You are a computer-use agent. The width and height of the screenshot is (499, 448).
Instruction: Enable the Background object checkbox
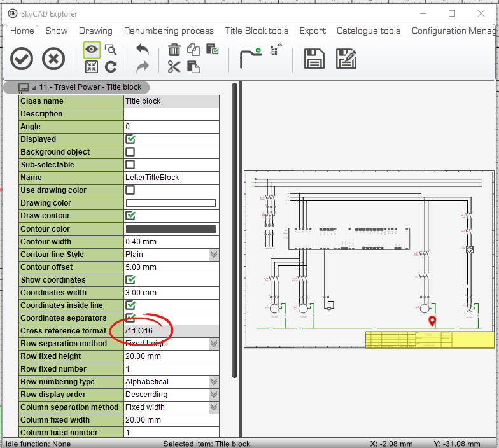click(x=130, y=152)
